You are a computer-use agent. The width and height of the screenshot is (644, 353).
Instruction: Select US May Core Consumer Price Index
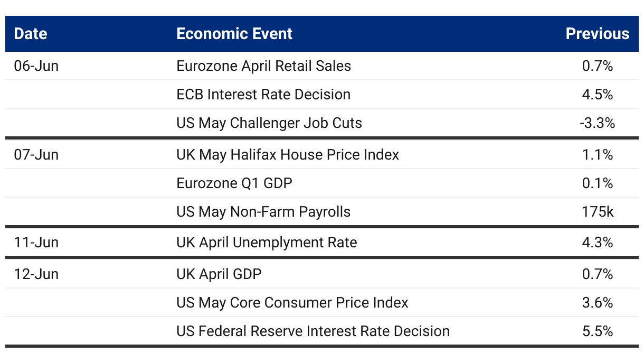click(x=293, y=303)
